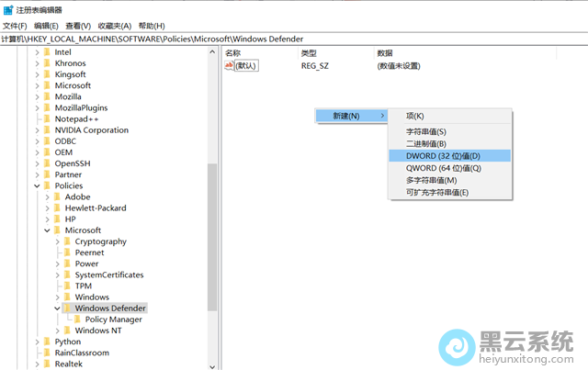Click the (默认) string value icon
This screenshot has width=588, height=370.
click(229, 66)
